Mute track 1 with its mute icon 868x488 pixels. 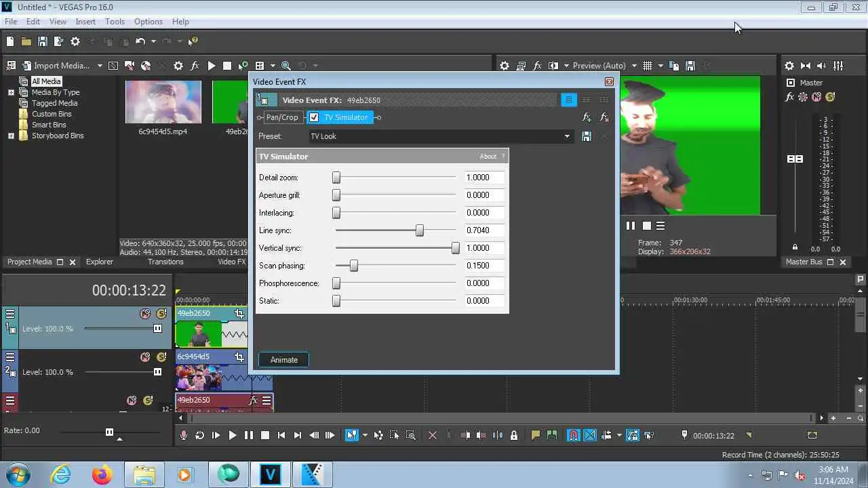[x=145, y=314]
